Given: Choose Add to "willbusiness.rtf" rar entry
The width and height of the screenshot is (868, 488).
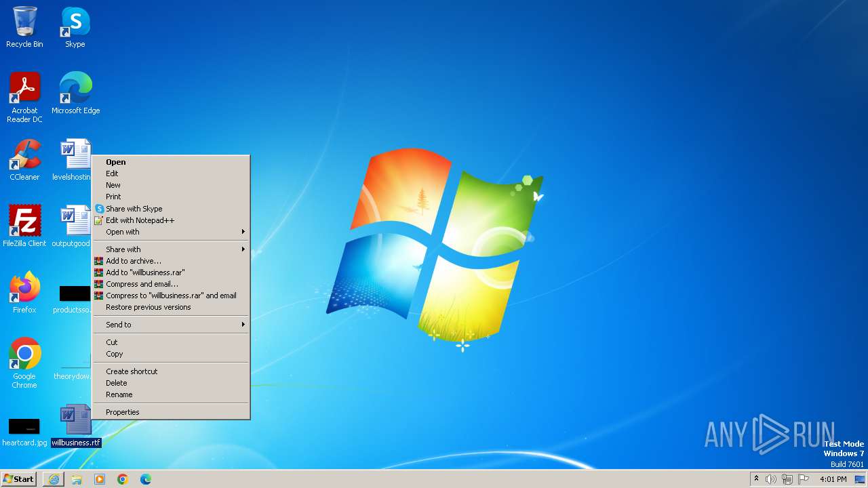Looking at the screenshot, I should [171, 272].
